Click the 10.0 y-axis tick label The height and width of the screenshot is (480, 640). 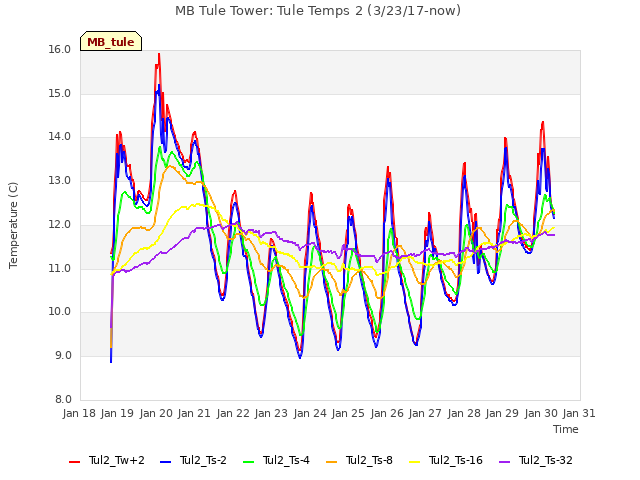(x=60, y=311)
